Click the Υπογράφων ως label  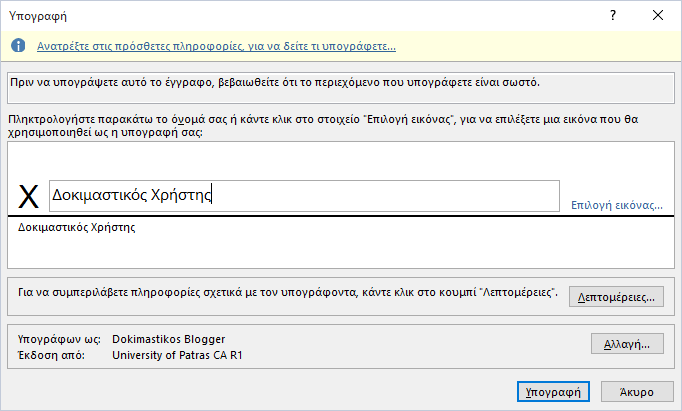coord(59,339)
